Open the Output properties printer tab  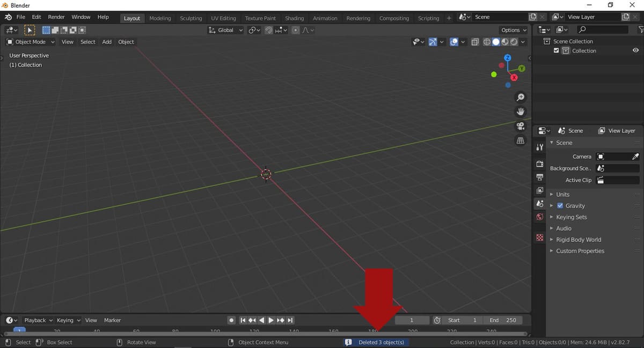(540, 177)
